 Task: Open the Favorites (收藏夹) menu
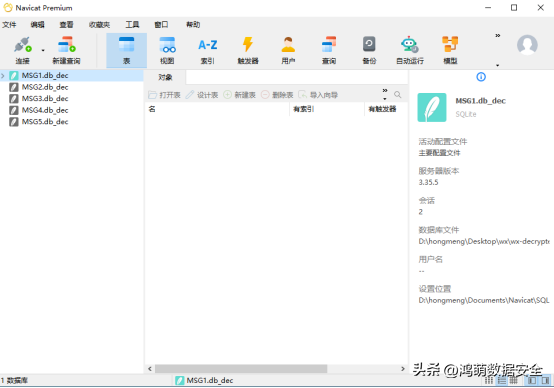coord(99,25)
